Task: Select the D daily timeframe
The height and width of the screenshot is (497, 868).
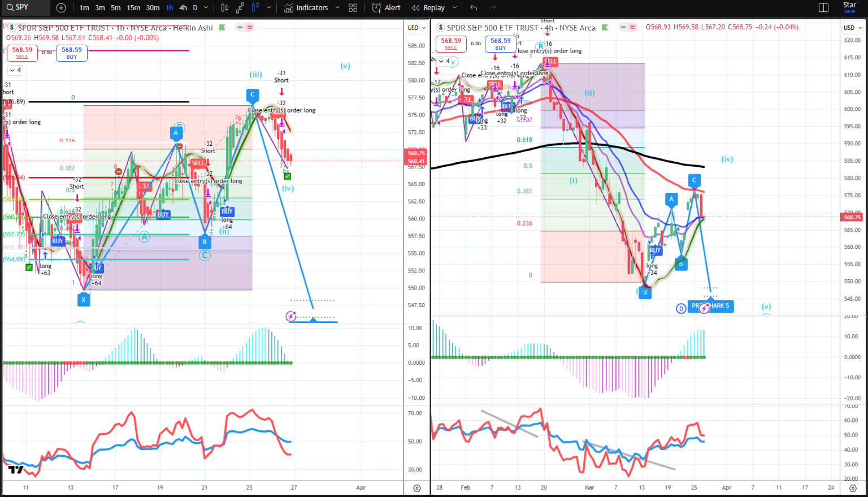Action: [x=196, y=8]
